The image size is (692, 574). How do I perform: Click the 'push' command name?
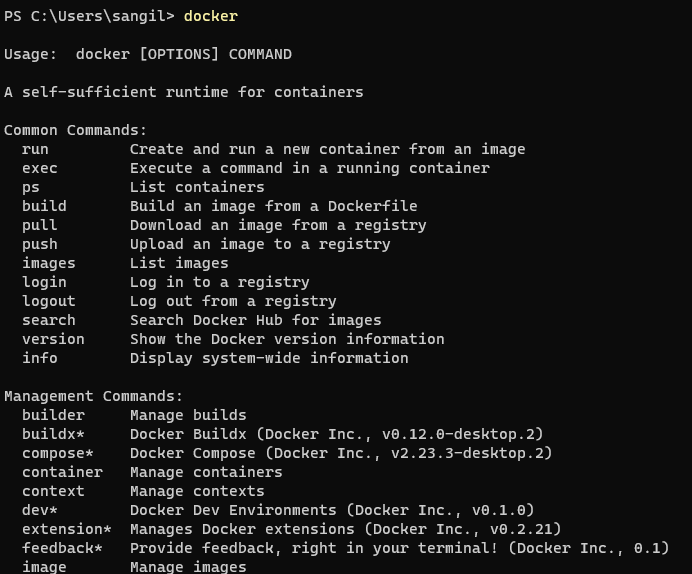(x=40, y=244)
